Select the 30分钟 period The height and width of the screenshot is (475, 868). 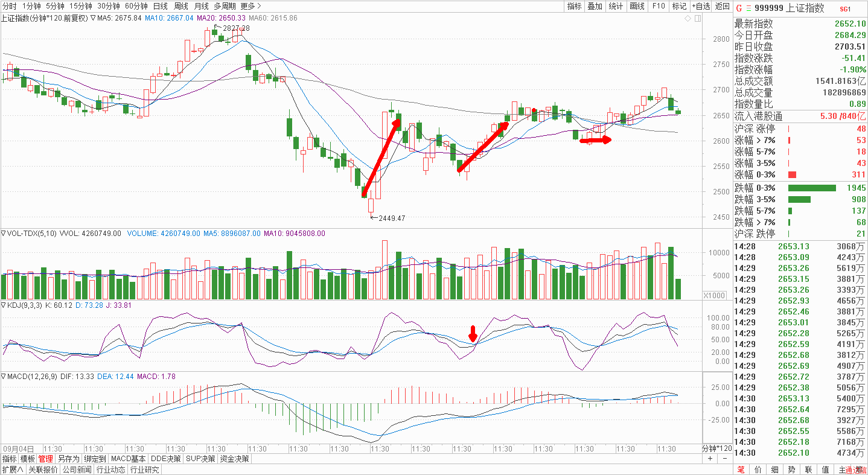tap(109, 6)
